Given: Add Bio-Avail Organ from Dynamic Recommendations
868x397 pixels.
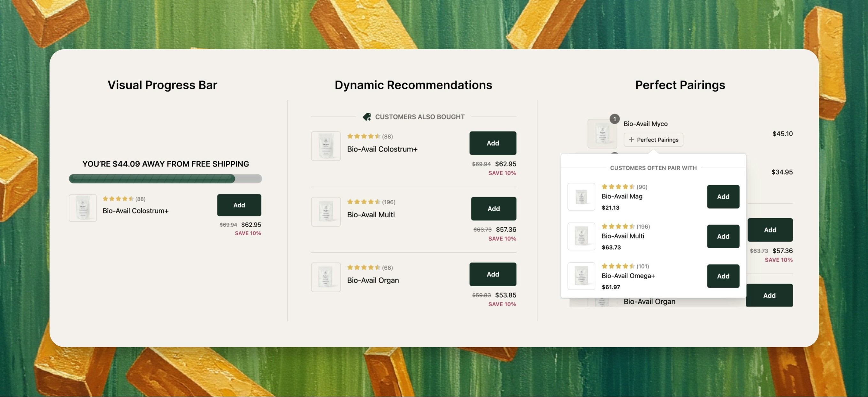Looking at the screenshot, I should click(492, 274).
